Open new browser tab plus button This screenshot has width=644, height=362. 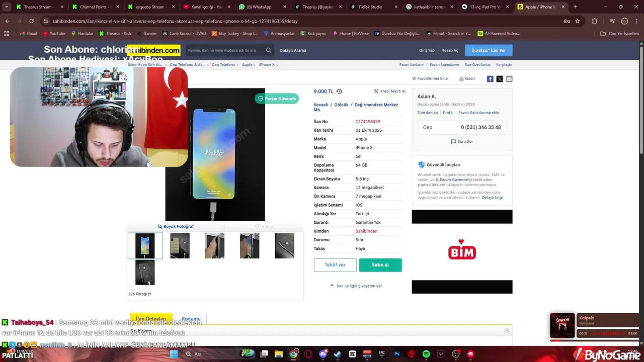tap(575, 7)
